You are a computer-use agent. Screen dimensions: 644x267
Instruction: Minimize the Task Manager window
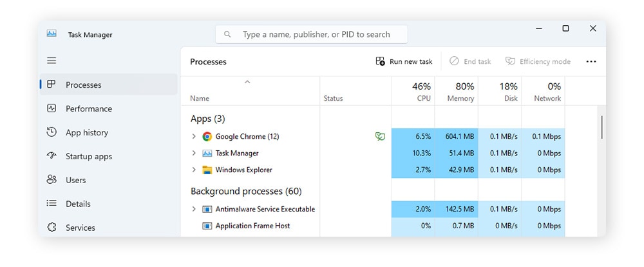[x=539, y=28]
